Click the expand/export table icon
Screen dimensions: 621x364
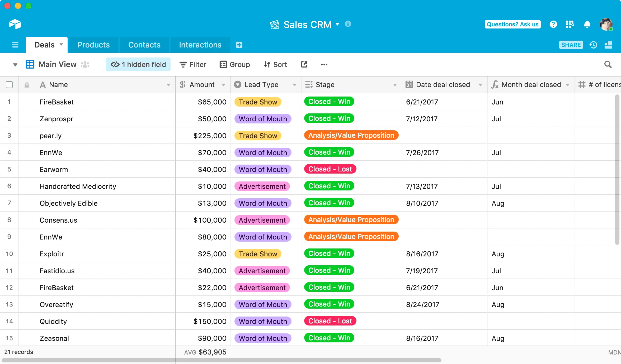(x=304, y=64)
